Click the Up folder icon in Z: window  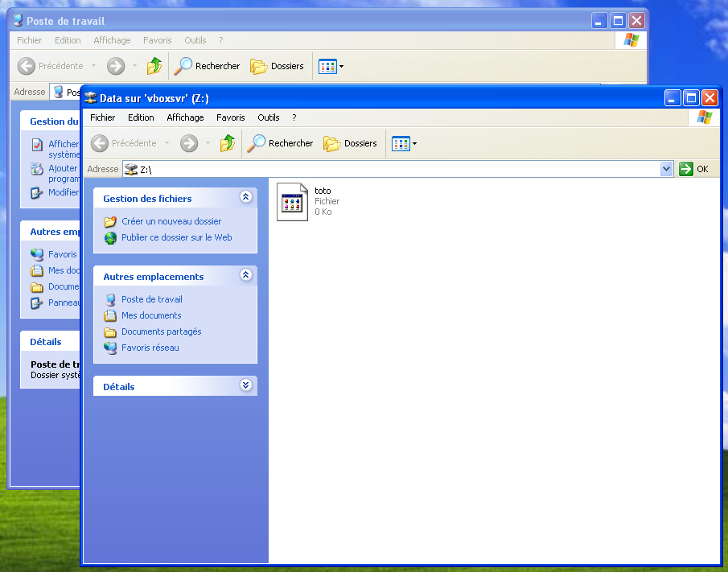click(228, 143)
